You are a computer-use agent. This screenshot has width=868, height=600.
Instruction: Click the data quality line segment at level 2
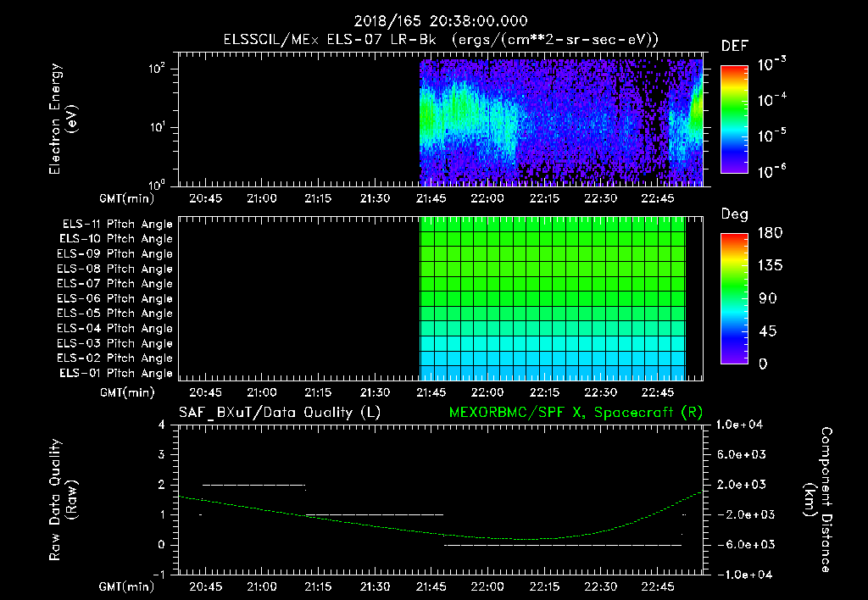253,485
